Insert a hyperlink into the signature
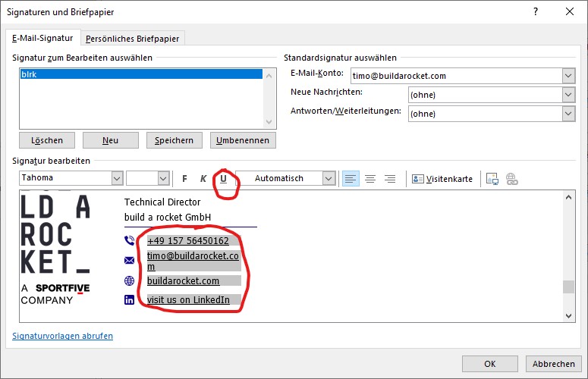Screen dimensions: 588x379 point(512,179)
